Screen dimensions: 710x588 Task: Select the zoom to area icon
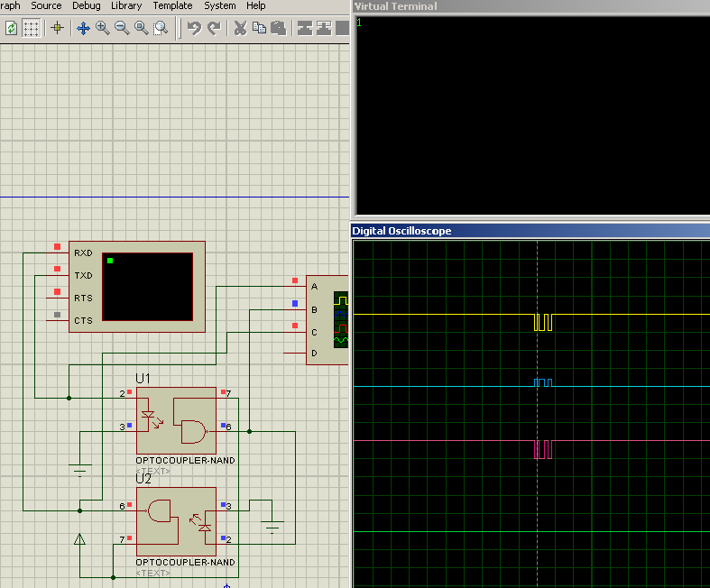click(161, 28)
